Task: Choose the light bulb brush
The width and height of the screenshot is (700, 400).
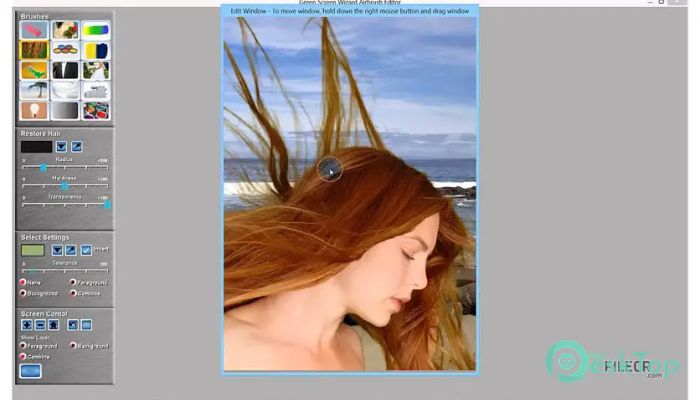Action: [34, 110]
